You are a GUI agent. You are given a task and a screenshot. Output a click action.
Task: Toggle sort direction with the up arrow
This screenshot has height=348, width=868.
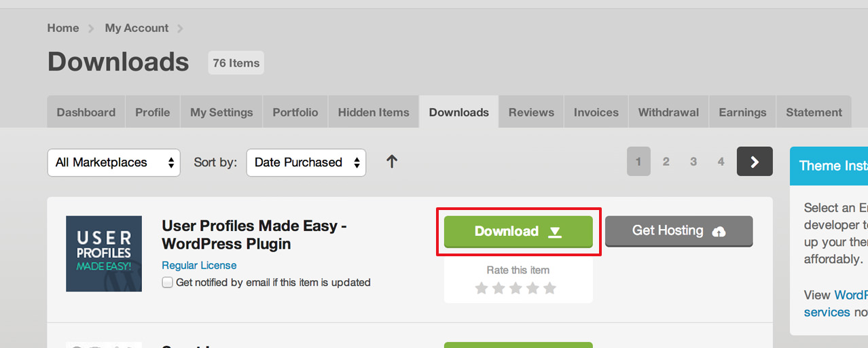[x=392, y=162]
